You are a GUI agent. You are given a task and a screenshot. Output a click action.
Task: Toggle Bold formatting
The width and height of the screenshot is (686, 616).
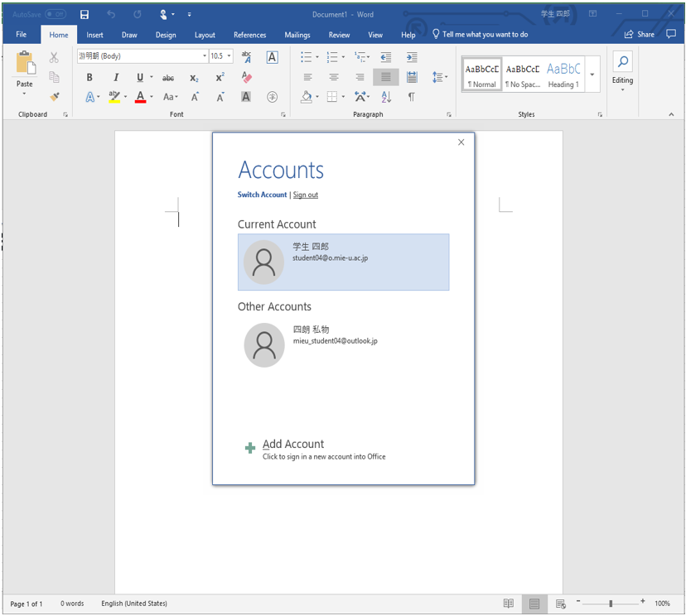pyautogui.click(x=89, y=77)
